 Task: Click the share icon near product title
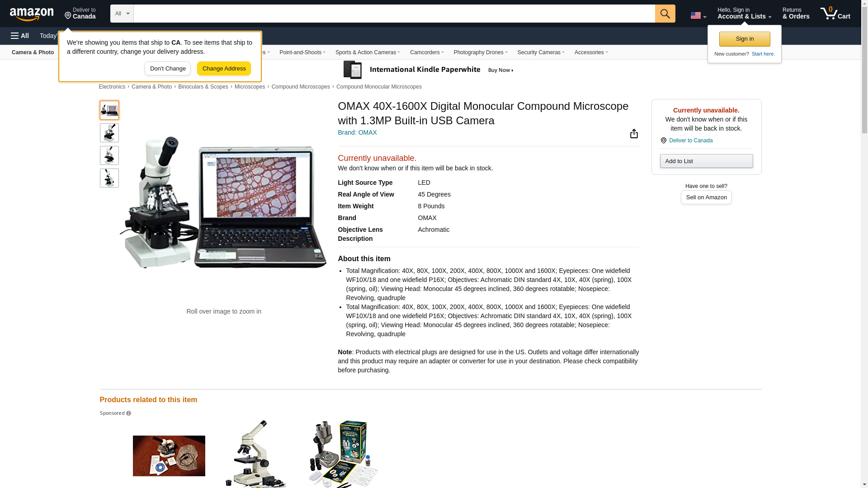(634, 134)
